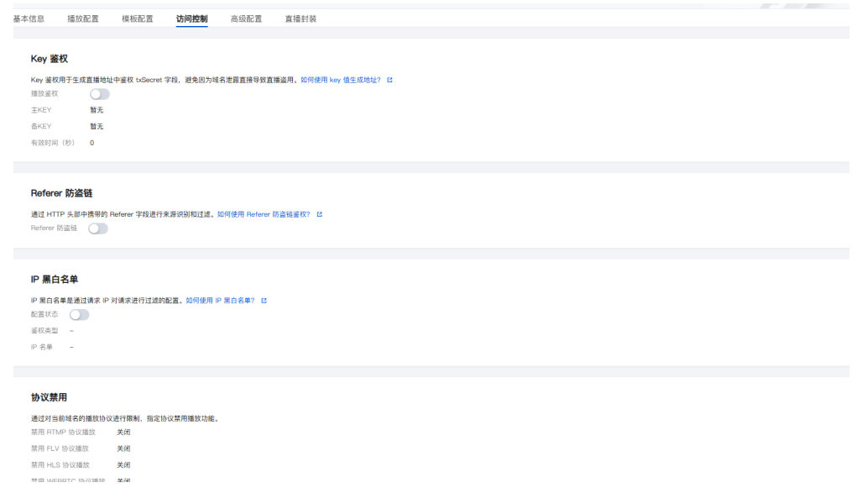
Task: Switch to the 直播封装 tab
Action: pos(301,18)
